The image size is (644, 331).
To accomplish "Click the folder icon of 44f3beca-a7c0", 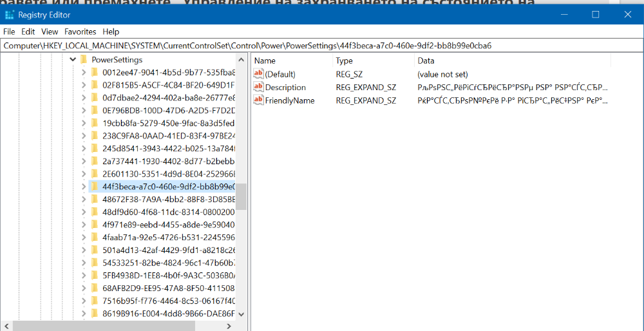I will coord(95,187).
